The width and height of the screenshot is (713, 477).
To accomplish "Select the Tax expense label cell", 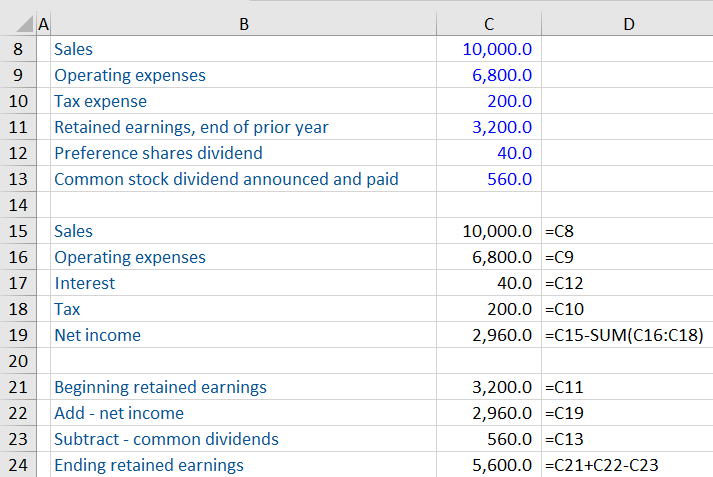I will click(x=101, y=101).
